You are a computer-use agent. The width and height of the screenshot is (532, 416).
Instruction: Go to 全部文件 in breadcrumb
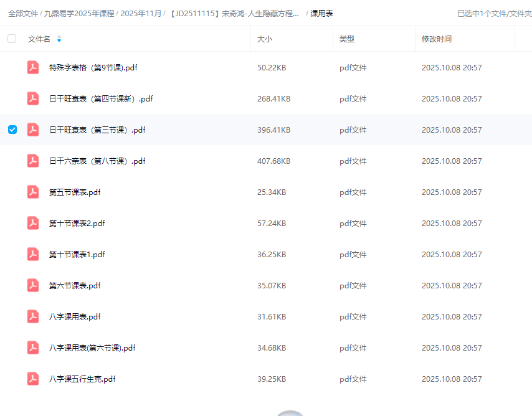click(24, 13)
